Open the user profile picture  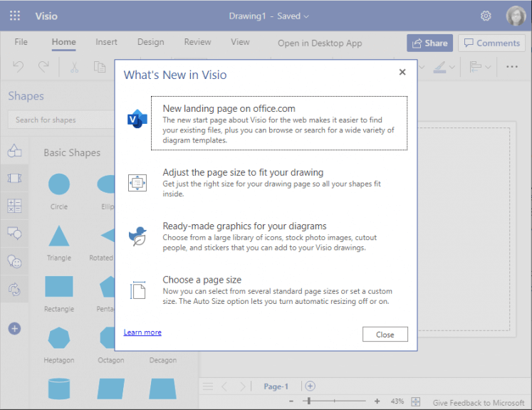point(516,16)
